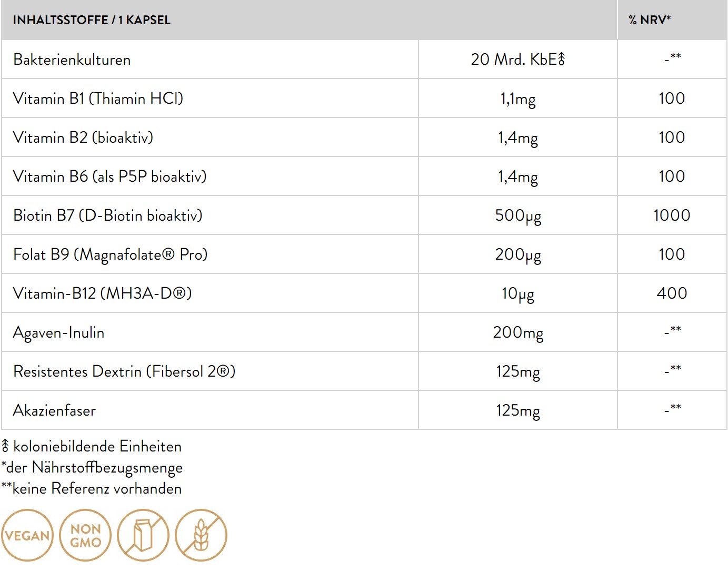Screen dimensions: 728x580
Task: Select the Vitamin B1 (Thiamin HCl) label
Action: point(98,99)
